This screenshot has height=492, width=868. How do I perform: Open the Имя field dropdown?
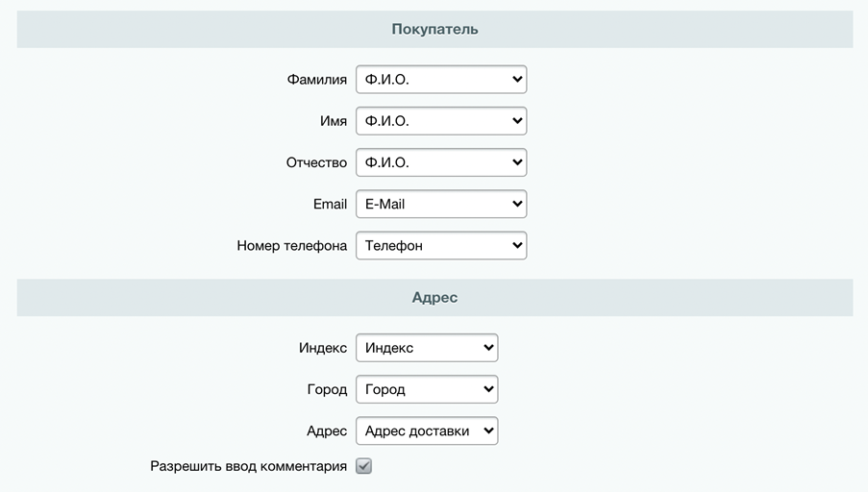coord(440,121)
